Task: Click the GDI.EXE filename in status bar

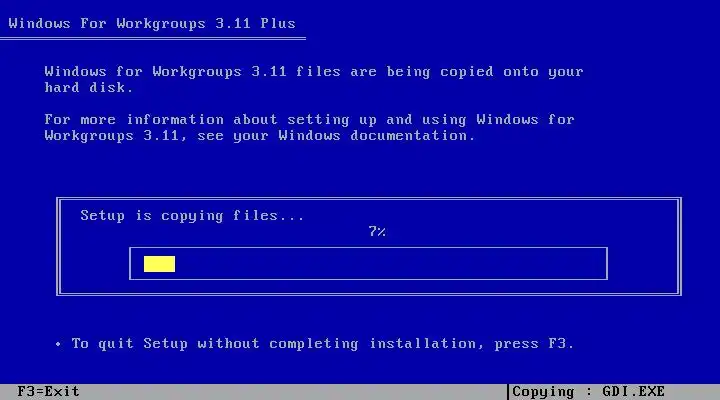Action: pos(633,392)
